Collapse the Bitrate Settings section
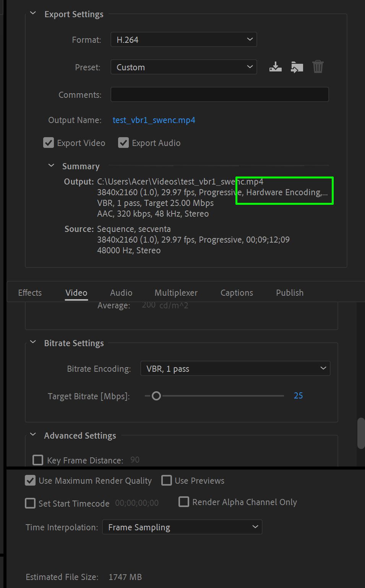The image size is (365, 588). pos(33,342)
